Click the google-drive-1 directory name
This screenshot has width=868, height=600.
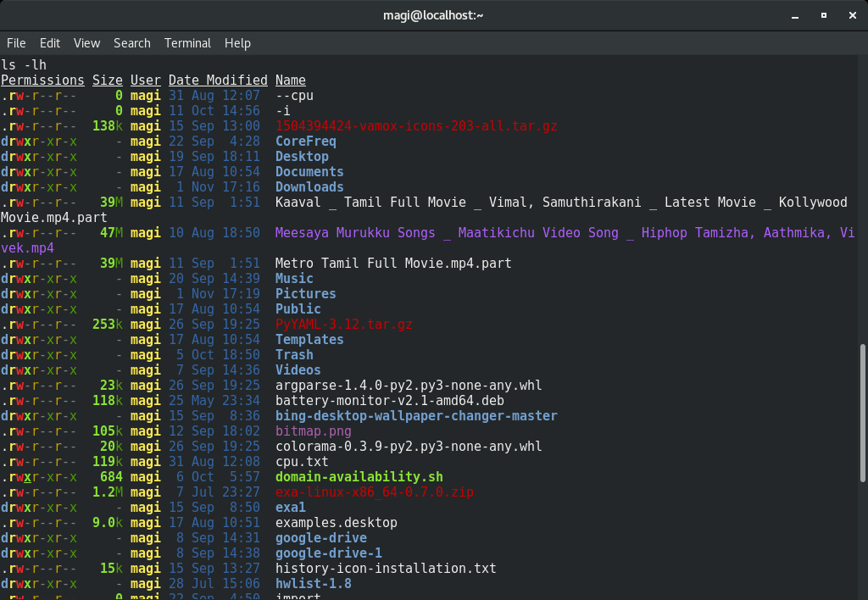(329, 553)
